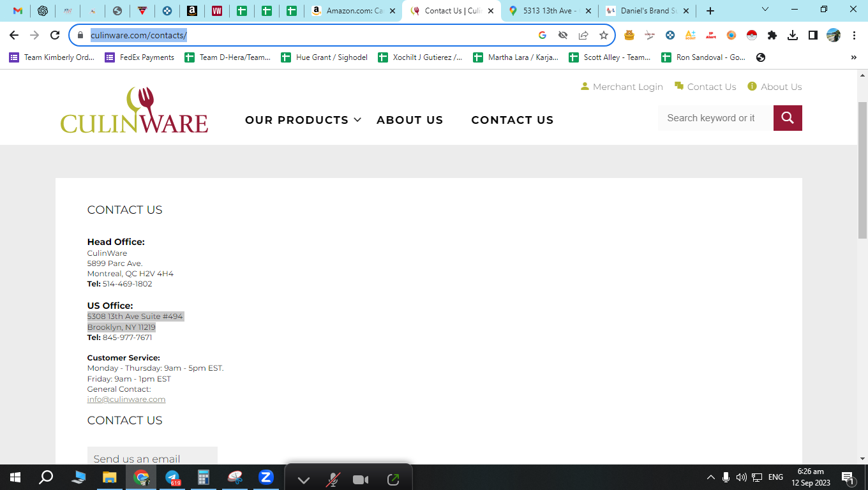
Task: Open Hue Grant / Sighodel bookmark
Action: [324, 57]
